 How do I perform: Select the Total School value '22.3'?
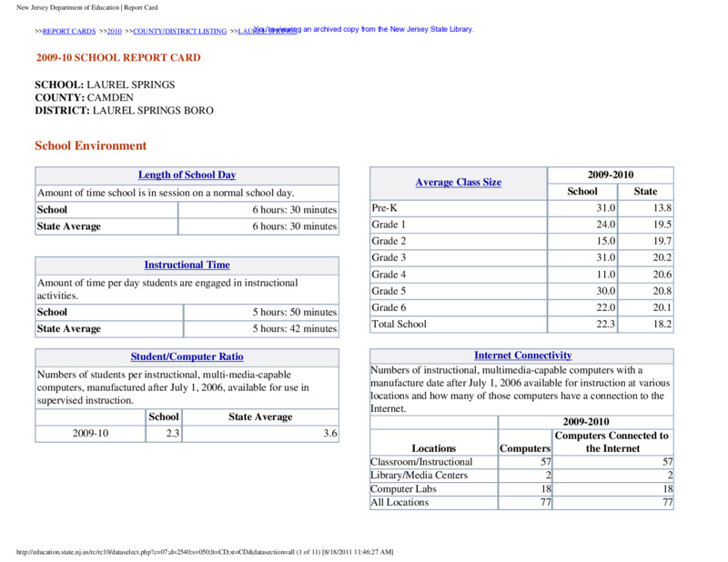click(606, 325)
